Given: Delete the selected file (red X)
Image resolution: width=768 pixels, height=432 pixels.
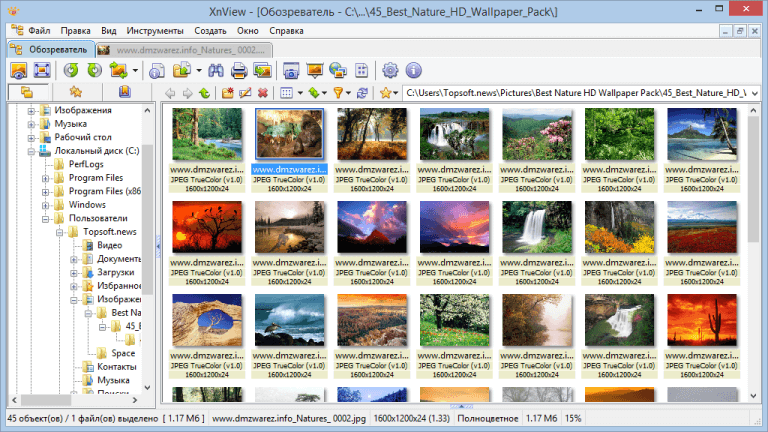Looking at the screenshot, I should (263, 93).
